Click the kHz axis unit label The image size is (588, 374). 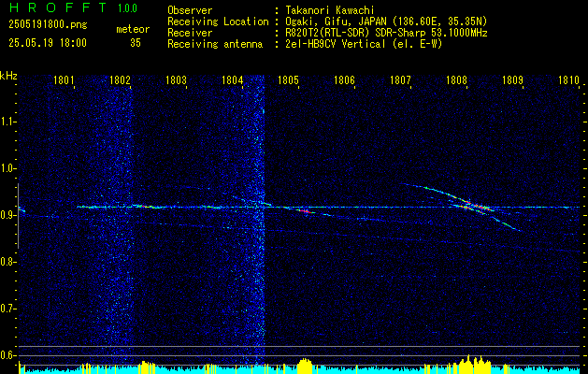[x=8, y=76]
